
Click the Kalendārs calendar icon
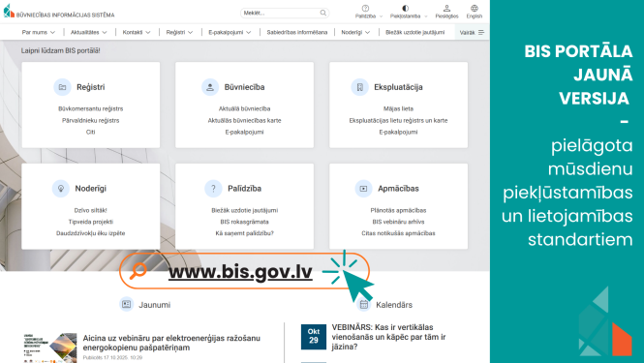pyautogui.click(x=364, y=304)
